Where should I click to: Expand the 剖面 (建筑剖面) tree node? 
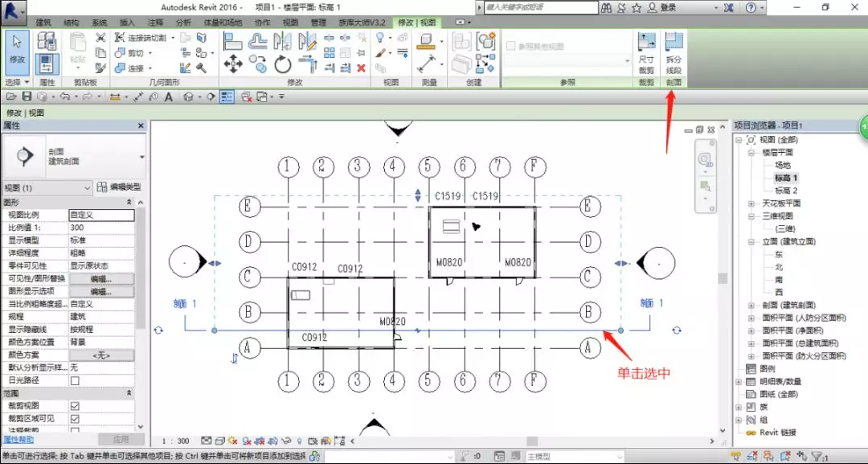tap(751, 305)
